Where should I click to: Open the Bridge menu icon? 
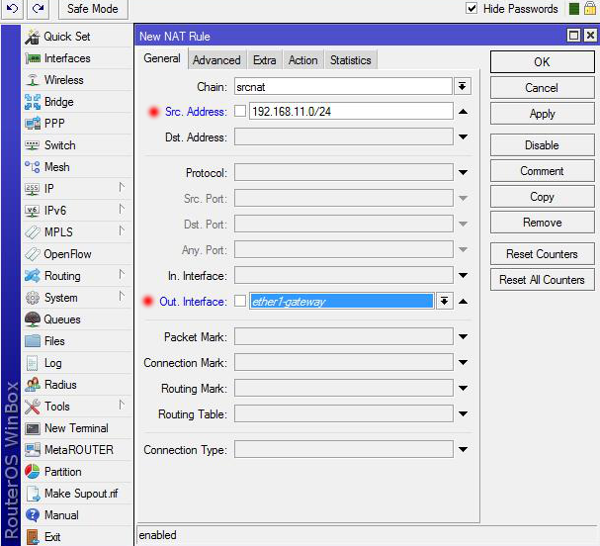[x=33, y=102]
